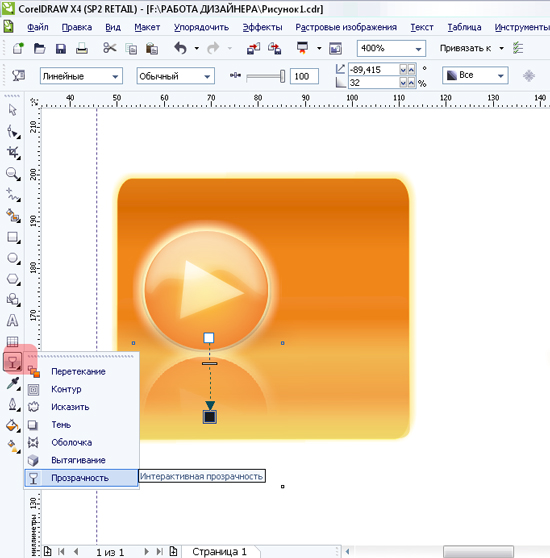Viewport: 550px width, 558px height.
Task: Undo the last action arrow
Action: point(181,48)
